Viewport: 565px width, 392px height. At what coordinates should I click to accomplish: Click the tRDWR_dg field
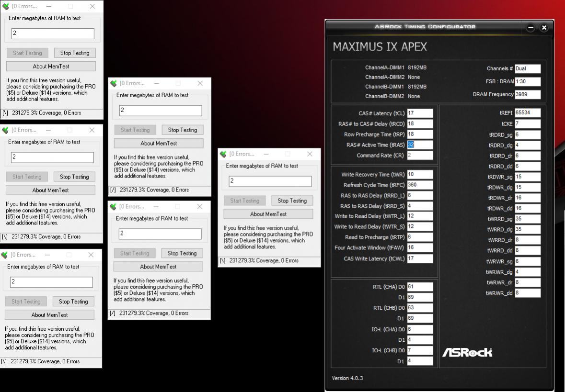(x=528, y=187)
